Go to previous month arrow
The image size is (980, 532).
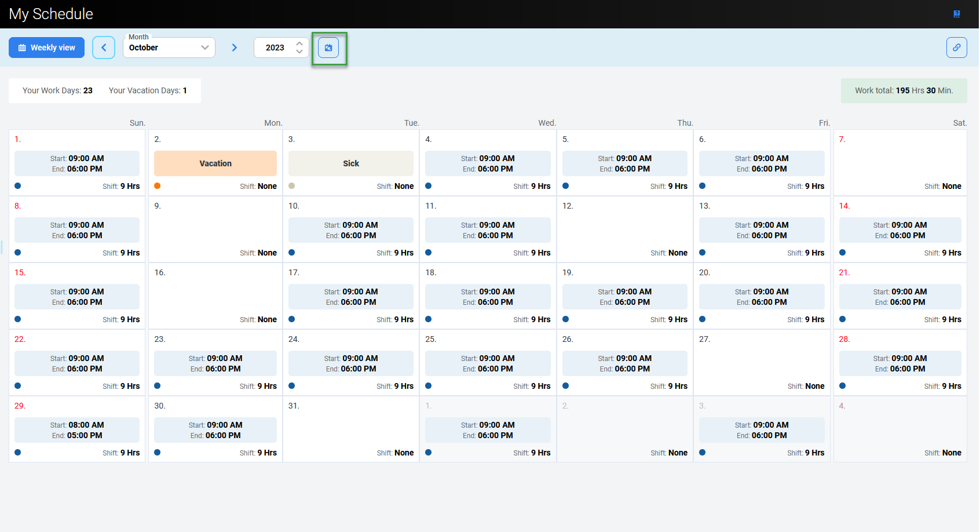(104, 48)
